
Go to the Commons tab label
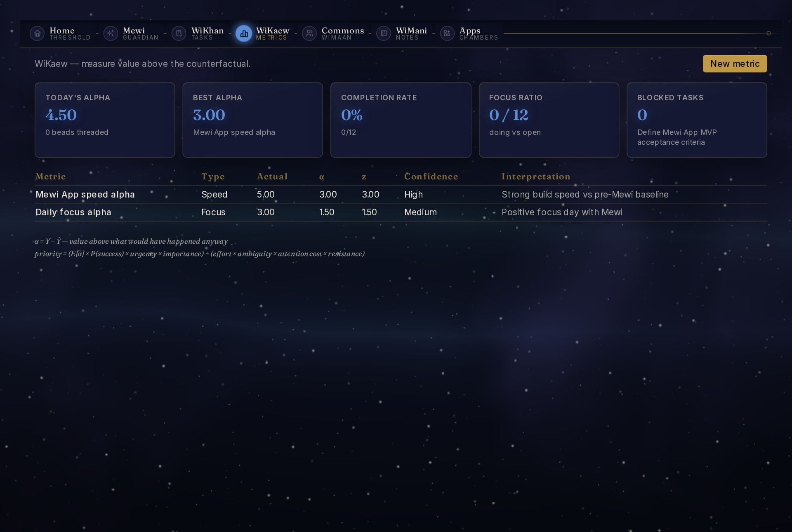click(343, 31)
